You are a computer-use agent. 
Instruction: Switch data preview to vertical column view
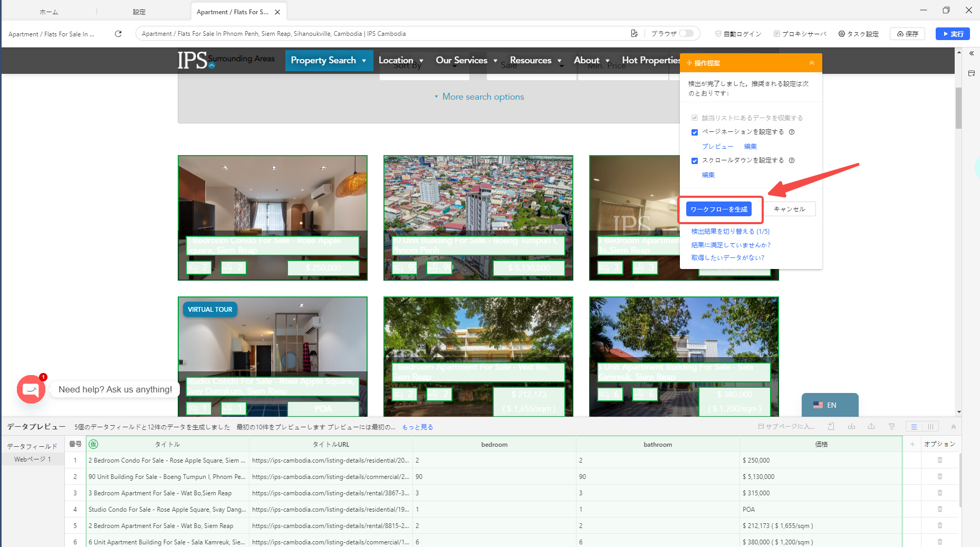pos(930,427)
